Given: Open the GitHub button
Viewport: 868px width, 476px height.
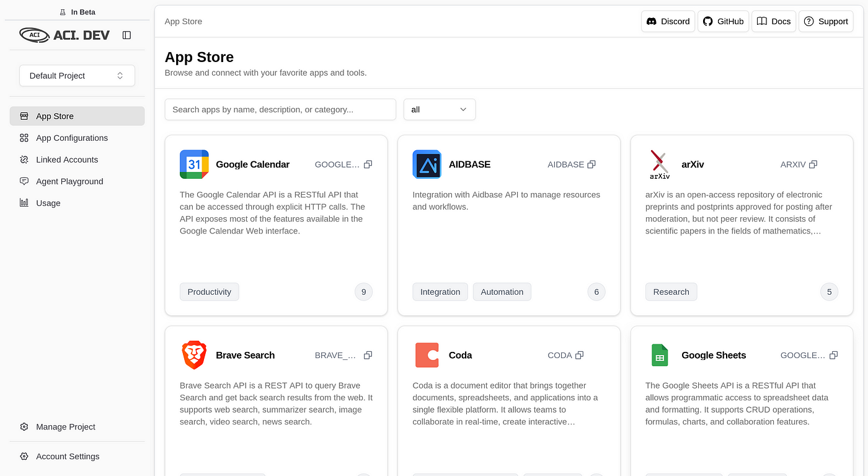Looking at the screenshot, I should (724, 21).
